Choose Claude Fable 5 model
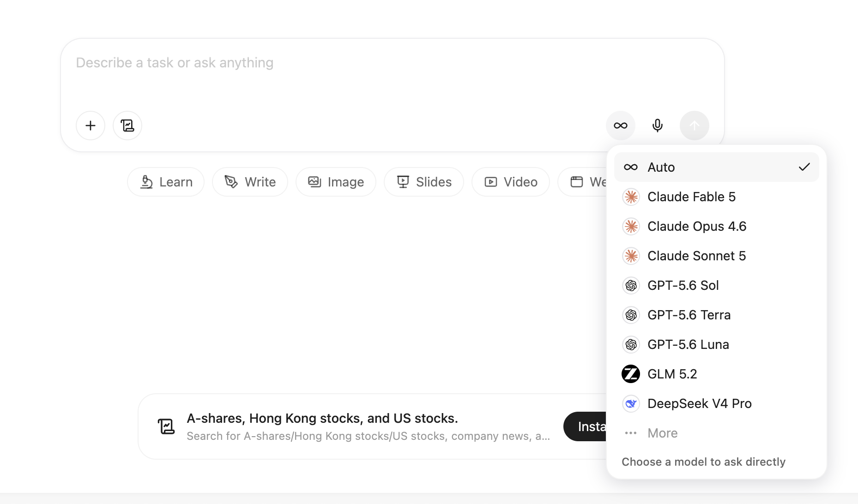Screen dimensions: 858x504 coord(717,197)
